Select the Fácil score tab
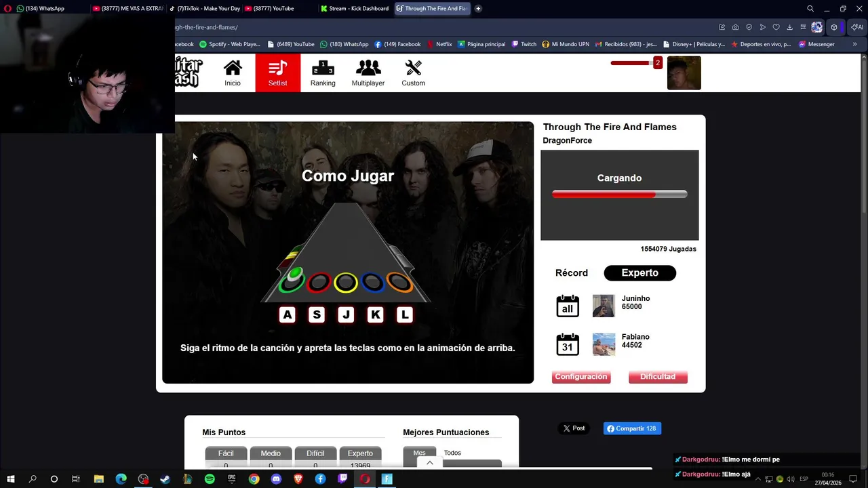 pyautogui.click(x=226, y=453)
